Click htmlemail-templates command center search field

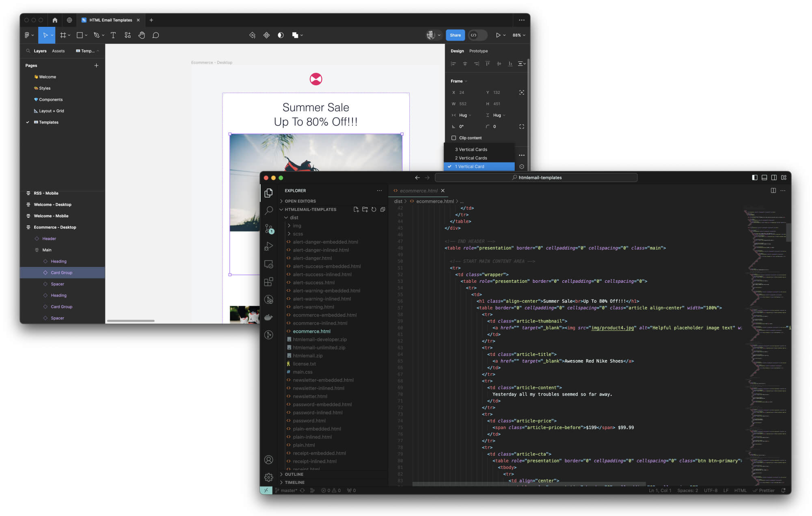coord(536,178)
